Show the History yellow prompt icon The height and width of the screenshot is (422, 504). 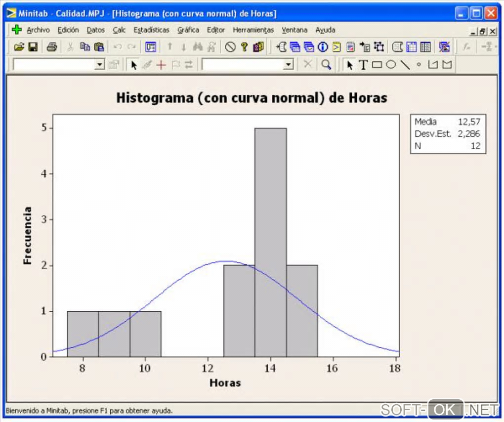click(336, 47)
